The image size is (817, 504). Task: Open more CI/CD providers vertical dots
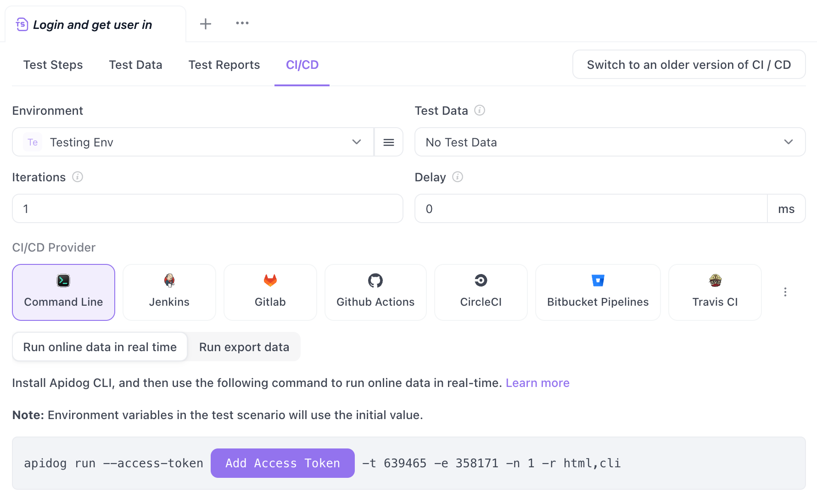(x=785, y=292)
